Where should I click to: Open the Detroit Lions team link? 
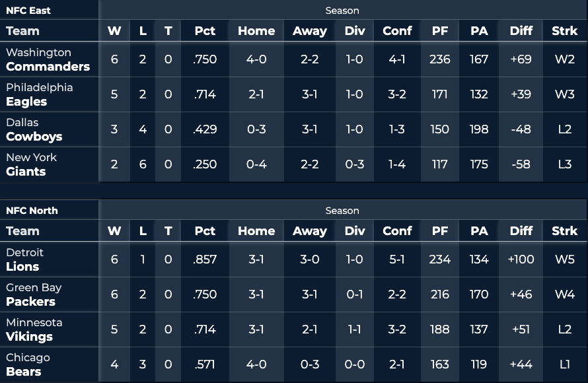(x=25, y=260)
